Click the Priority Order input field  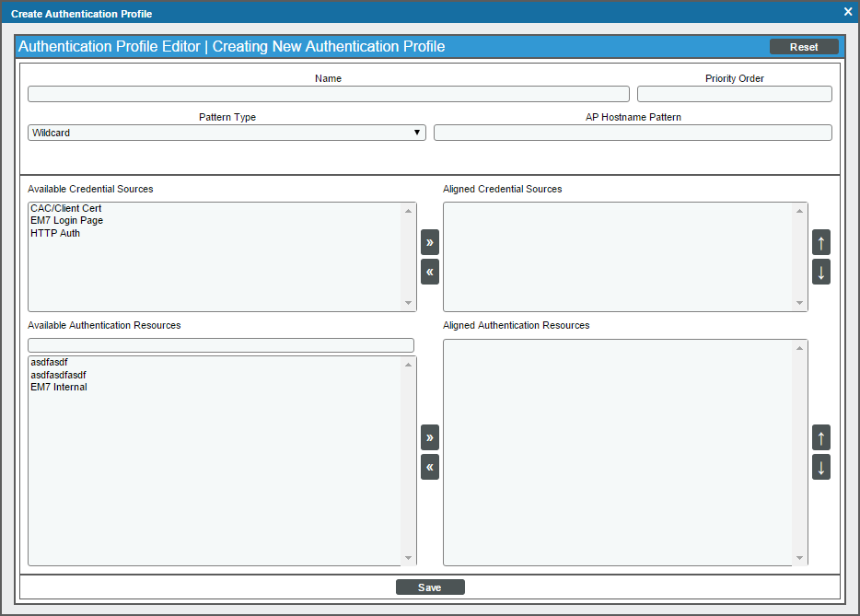pos(734,93)
